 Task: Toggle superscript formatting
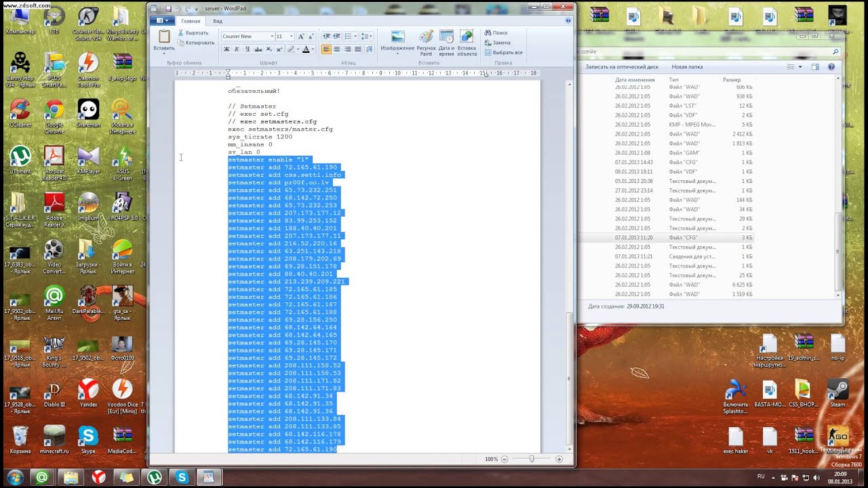(279, 49)
